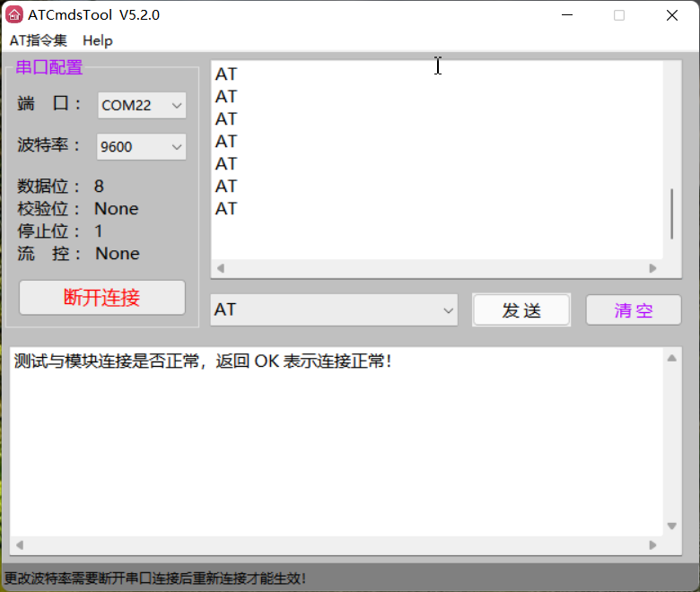Click the 校验位 value None
The height and width of the screenshot is (592, 700).
[117, 209]
